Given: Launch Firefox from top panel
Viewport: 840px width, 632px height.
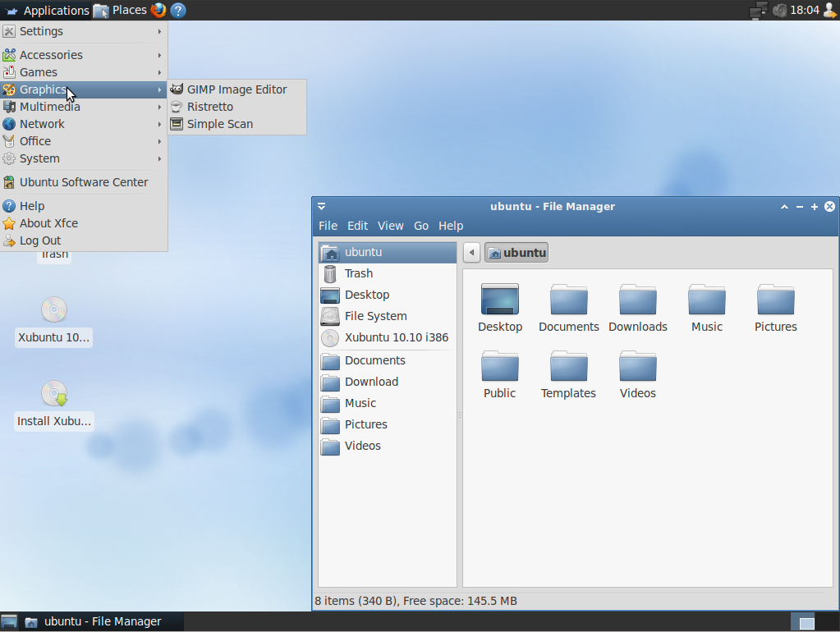Looking at the screenshot, I should point(158,10).
